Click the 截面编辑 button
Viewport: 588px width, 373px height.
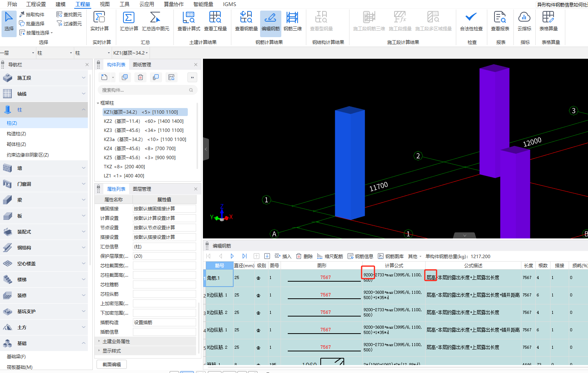pyautogui.click(x=112, y=364)
